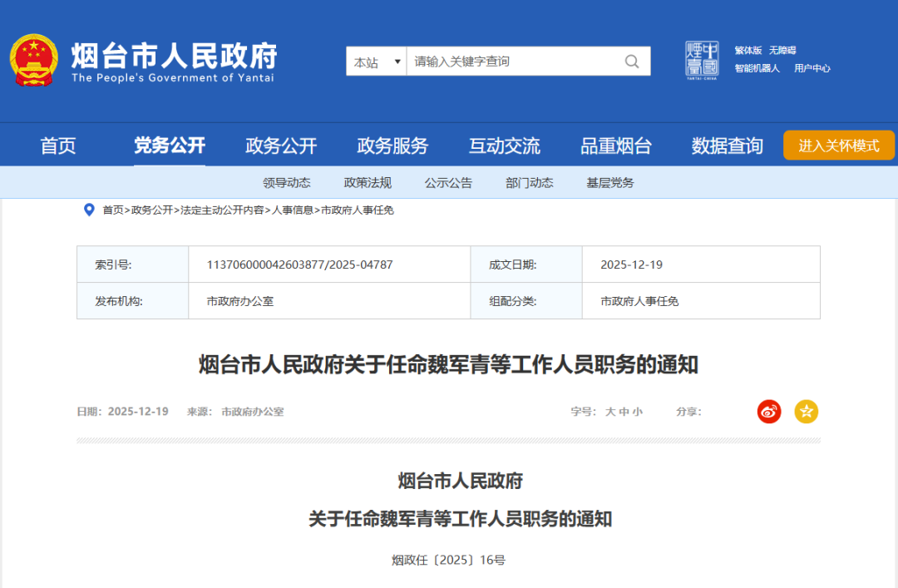Open 领导动态 submenu item

click(287, 183)
